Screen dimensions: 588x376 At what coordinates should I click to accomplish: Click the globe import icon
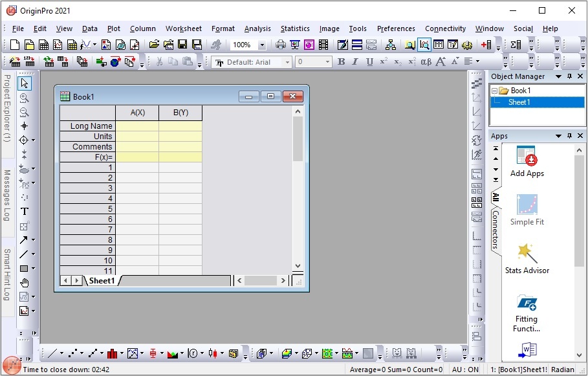point(115,61)
